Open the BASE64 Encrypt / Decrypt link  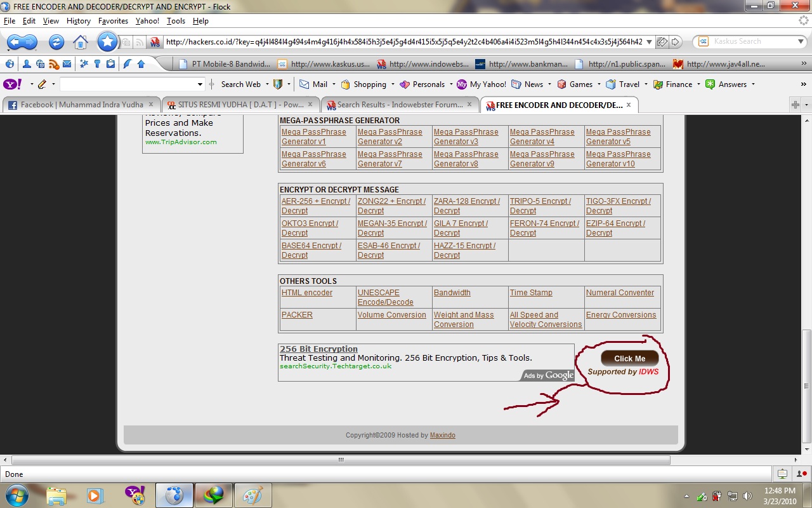(x=311, y=250)
